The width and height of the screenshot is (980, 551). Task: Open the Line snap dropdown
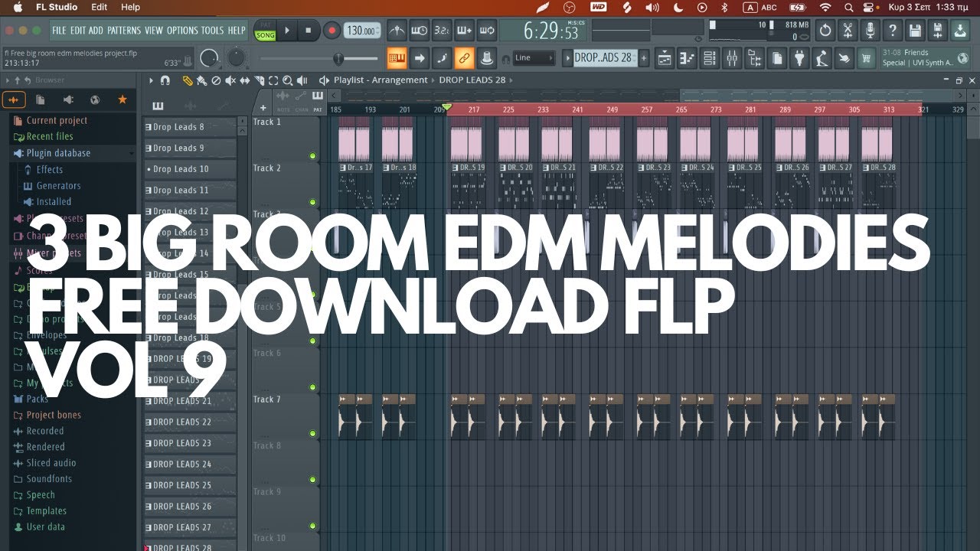[534, 57]
